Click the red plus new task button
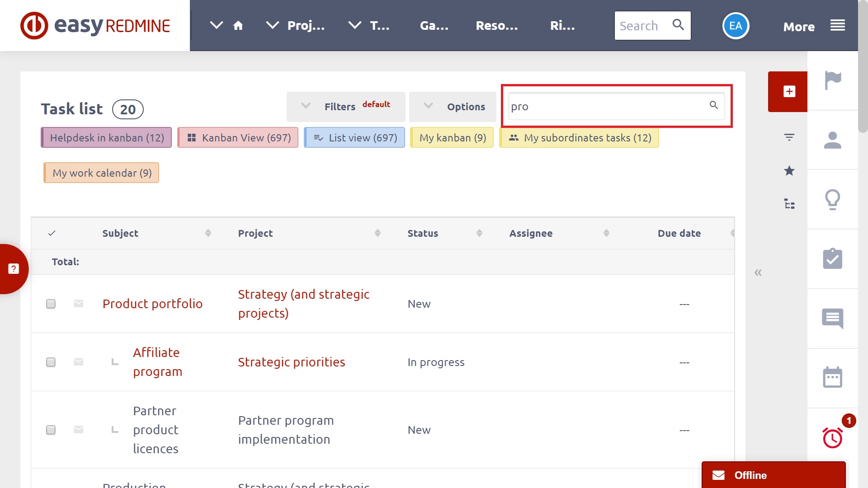The width and height of the screenshot is (868, 488). coord(789,91)
